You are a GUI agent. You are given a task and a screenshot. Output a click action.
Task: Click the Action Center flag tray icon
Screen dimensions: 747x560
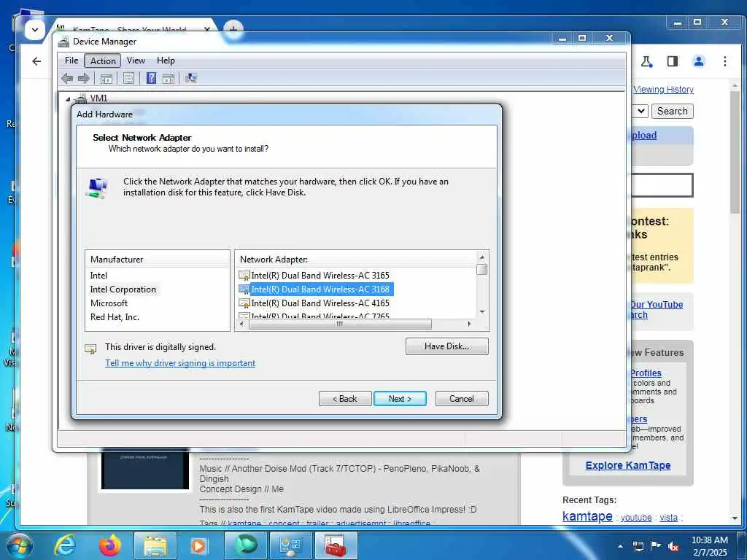[x=656, y=545]
